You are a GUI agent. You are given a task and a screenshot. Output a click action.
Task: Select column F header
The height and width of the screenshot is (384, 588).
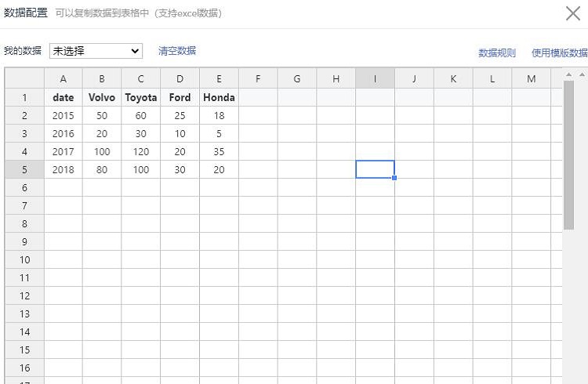(258, 78)
